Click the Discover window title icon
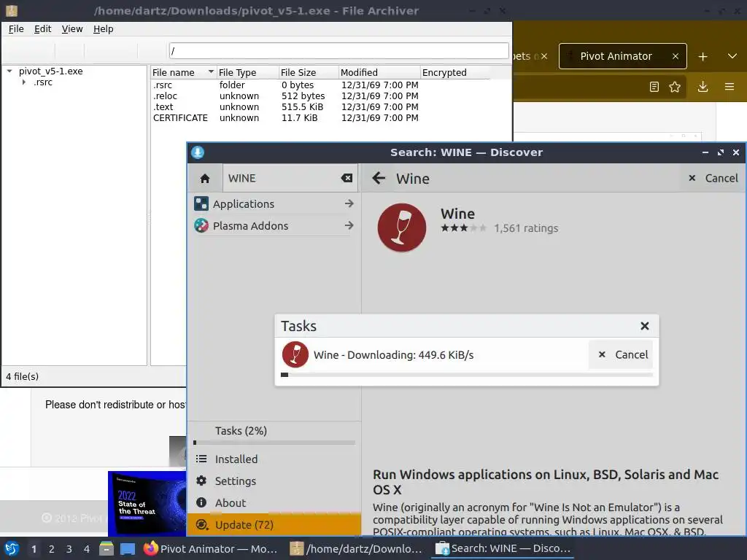The width and height of the screenshot is (747, 560). [x=198, y=152]
